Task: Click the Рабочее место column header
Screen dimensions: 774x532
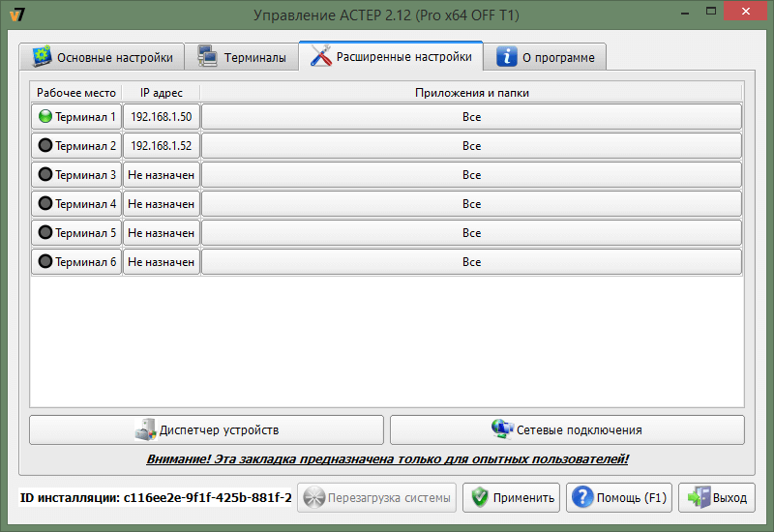Action: tap(76, 93)
